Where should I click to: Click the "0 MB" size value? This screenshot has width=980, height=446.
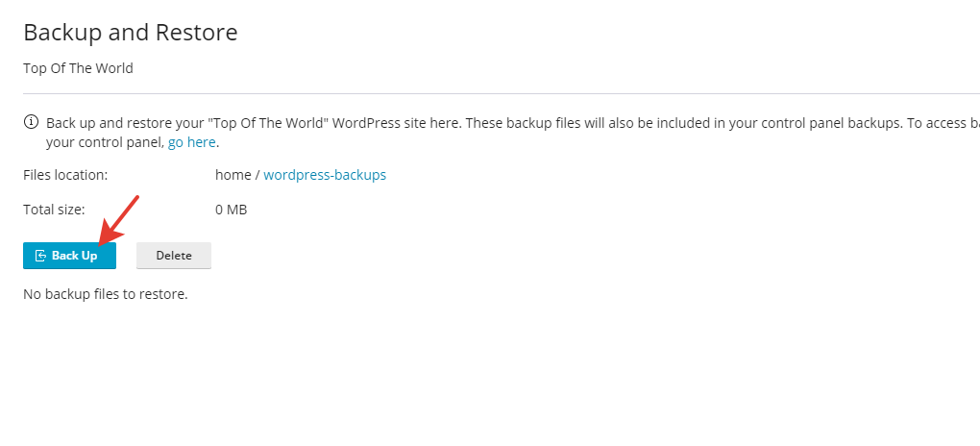tap(231, 209)
